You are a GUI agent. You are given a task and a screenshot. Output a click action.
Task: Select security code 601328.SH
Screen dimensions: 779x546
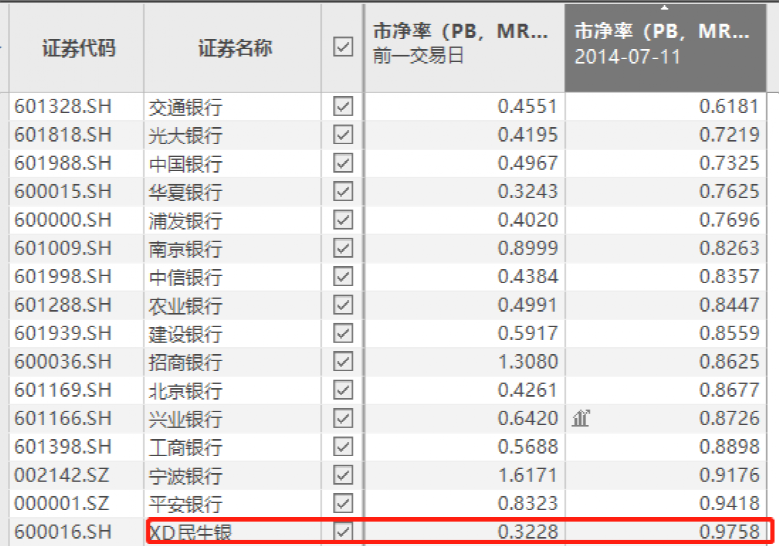[x=63, y=106]
